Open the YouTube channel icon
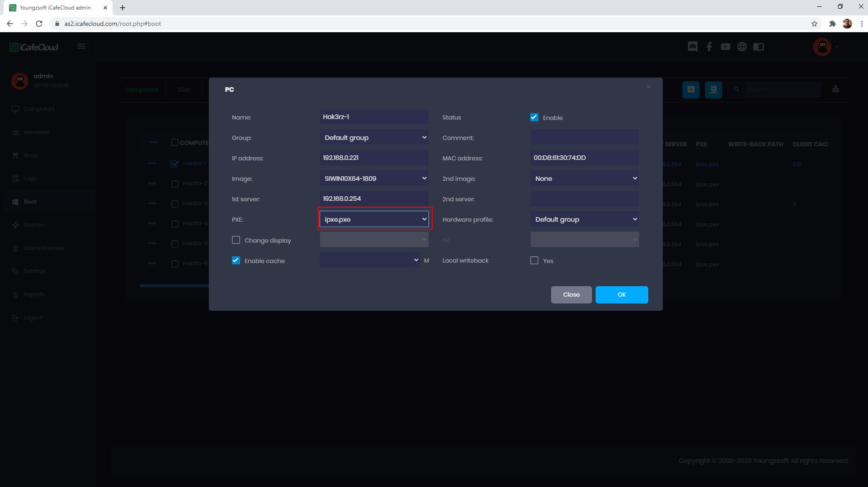 pyautogui.click(x=725, y=46)
